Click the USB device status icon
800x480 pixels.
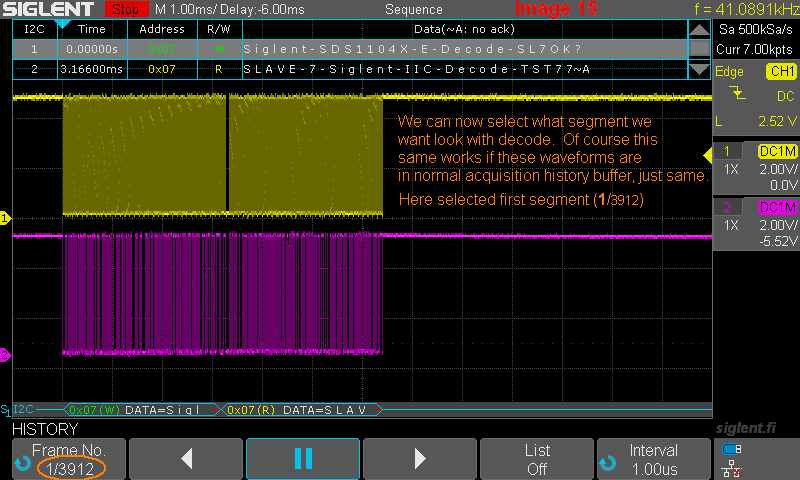click(x=732, y=449)
